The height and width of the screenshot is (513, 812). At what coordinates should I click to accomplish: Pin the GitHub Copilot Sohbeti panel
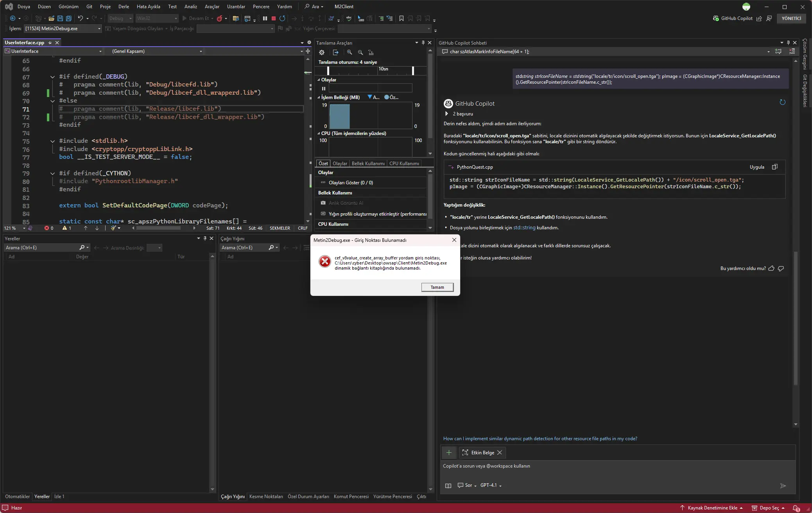[788, 43]
